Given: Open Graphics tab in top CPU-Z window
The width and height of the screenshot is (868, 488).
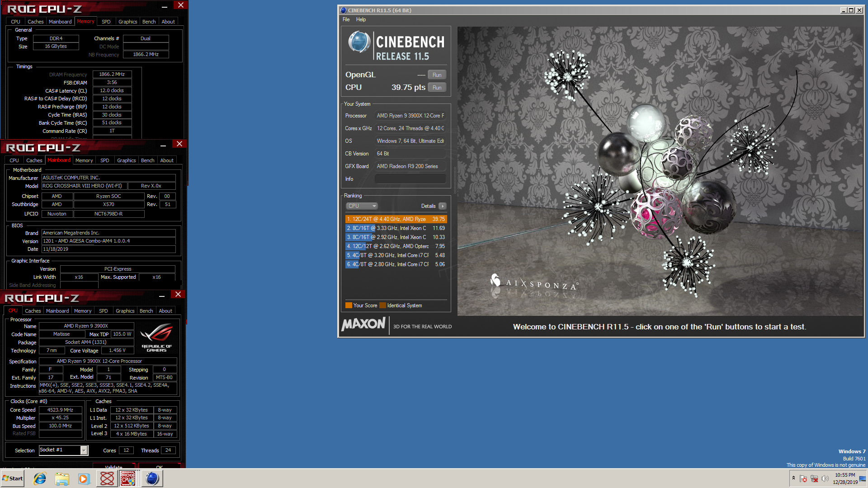Looking at the screenshot, I should point(128,22).
